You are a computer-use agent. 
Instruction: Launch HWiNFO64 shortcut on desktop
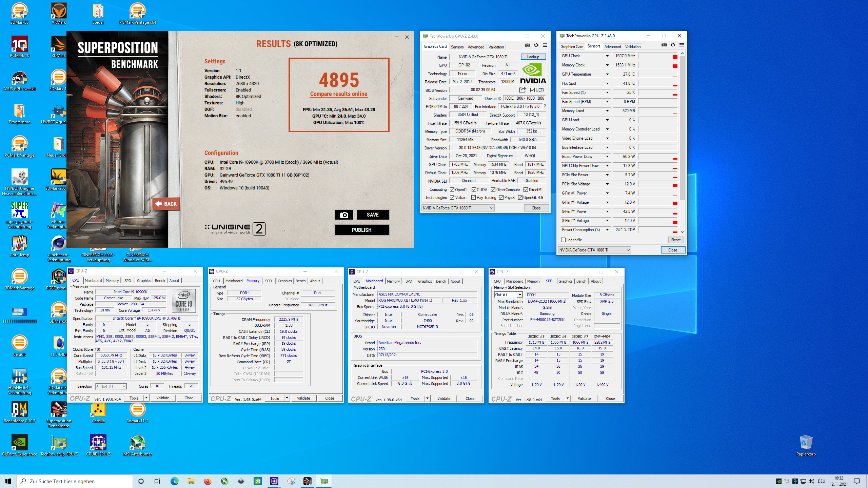pyautogui.click(x=19, y=381)
